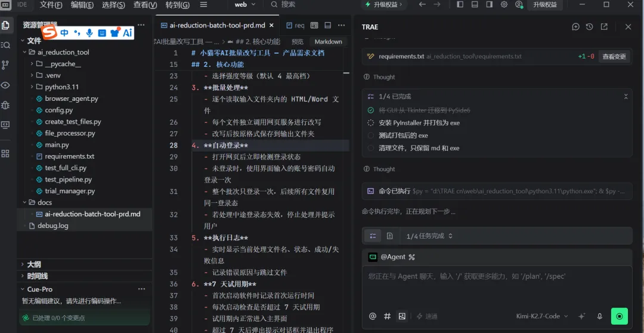The height and width of the screenshot is (333, 644).
Task: Stop the agent with the green button
Action: click(x=620, y=316)
